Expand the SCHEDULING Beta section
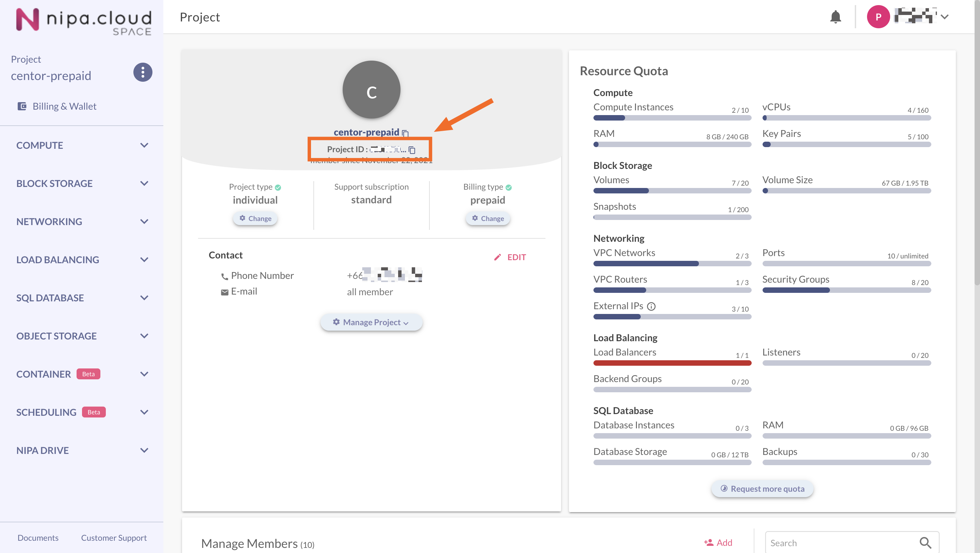 [x=81, y=412]
